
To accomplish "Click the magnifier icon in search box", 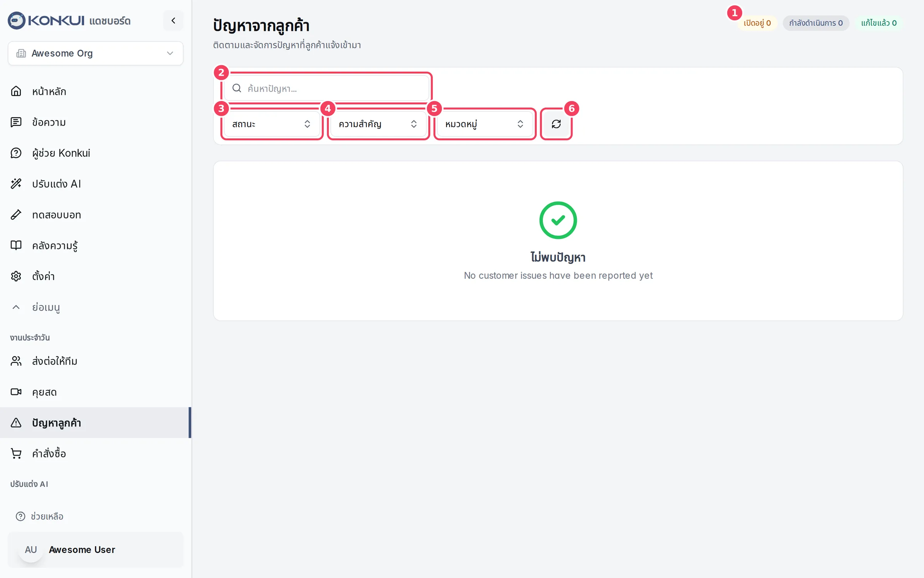I will coord(237,88).
